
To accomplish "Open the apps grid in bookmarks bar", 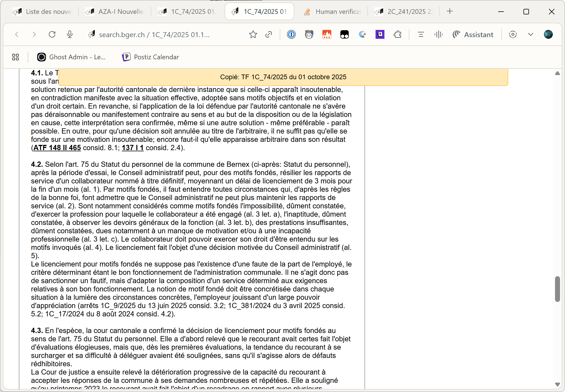I will point(16,57).
